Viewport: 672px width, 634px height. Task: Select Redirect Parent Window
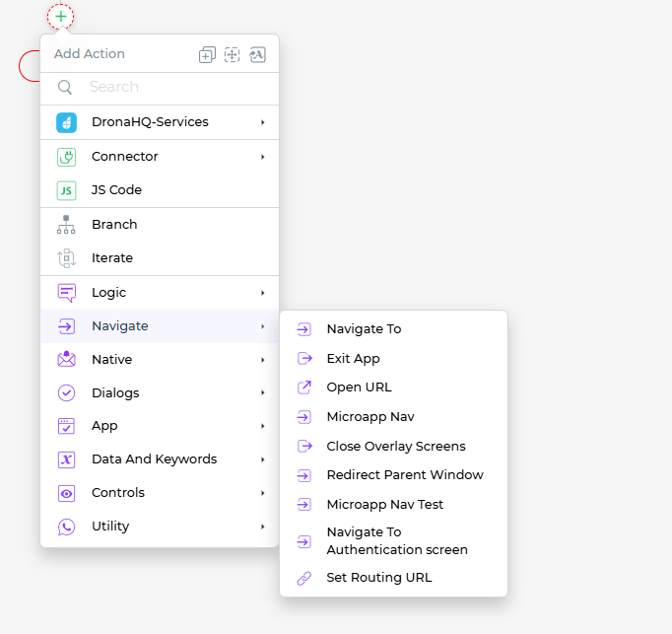[393, 475]
